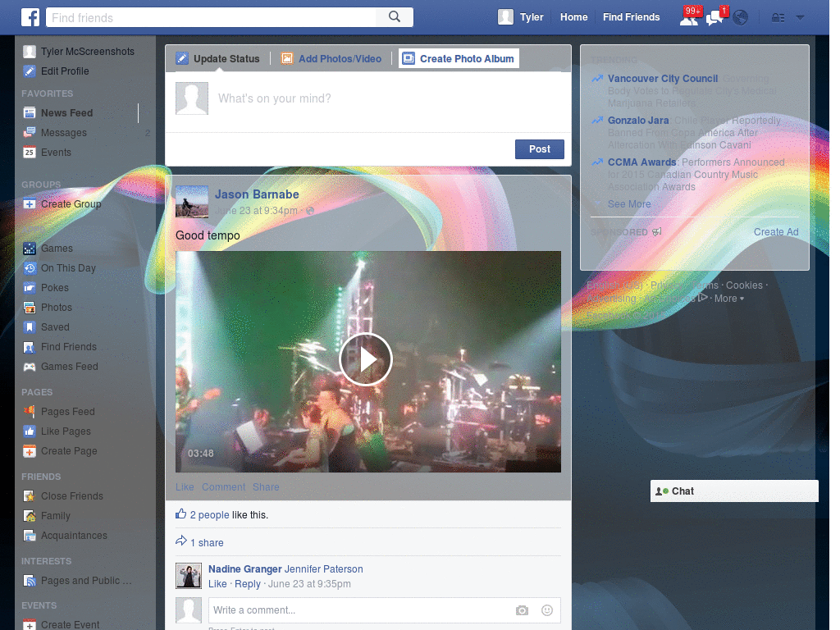Open the 1 share link
The image size is (840, 630).
tap(207, 543)
